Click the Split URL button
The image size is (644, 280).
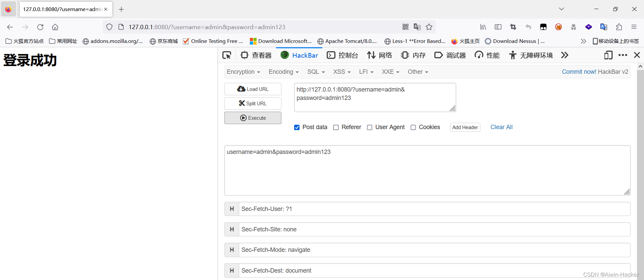click(253, 104)
